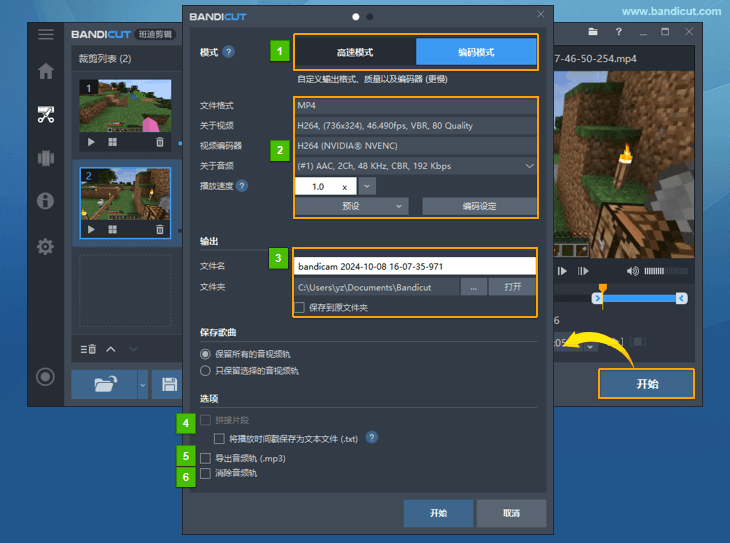This screenshot has width=730, height=543.
Task: Save project with floppy disk icon
Action: tap(169, 384)
